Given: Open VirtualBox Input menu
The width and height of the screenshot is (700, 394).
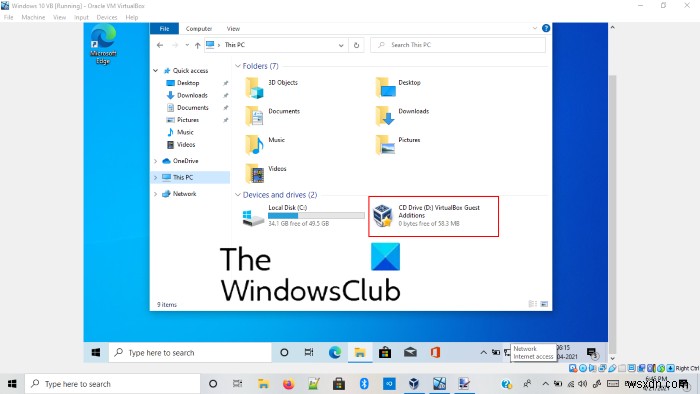Looking at the screenshot, I should click(81, 17).
